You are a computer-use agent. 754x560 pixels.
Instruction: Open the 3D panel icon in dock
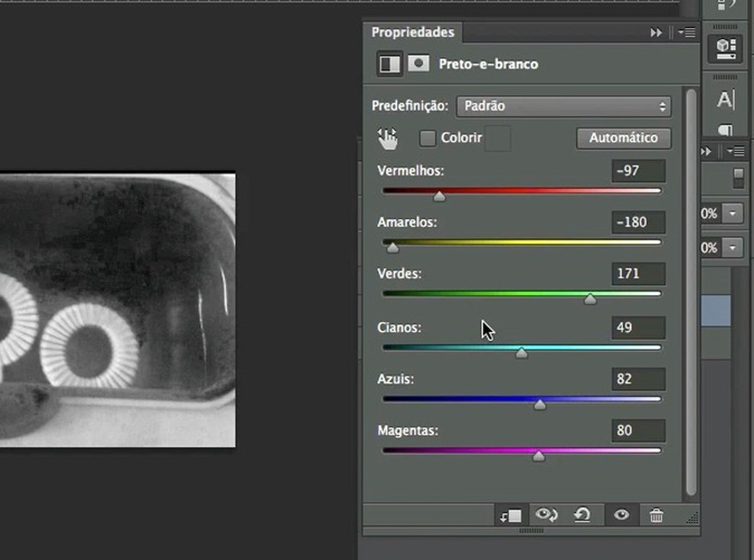click(725, 47)
